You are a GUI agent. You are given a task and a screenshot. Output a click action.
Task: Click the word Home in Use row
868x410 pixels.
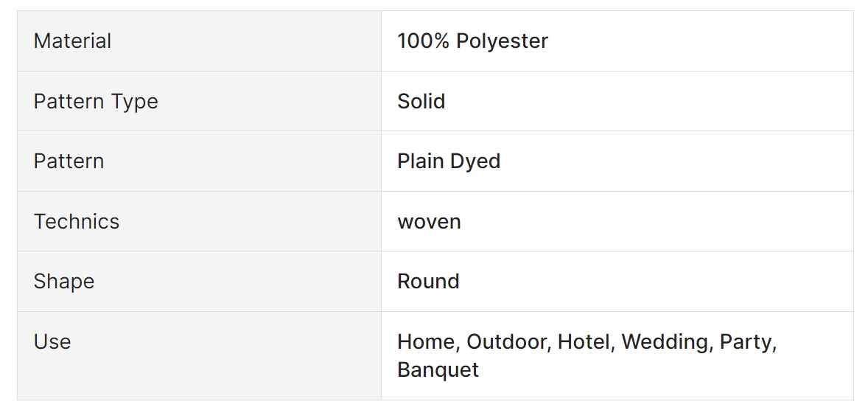click(428, 342)
